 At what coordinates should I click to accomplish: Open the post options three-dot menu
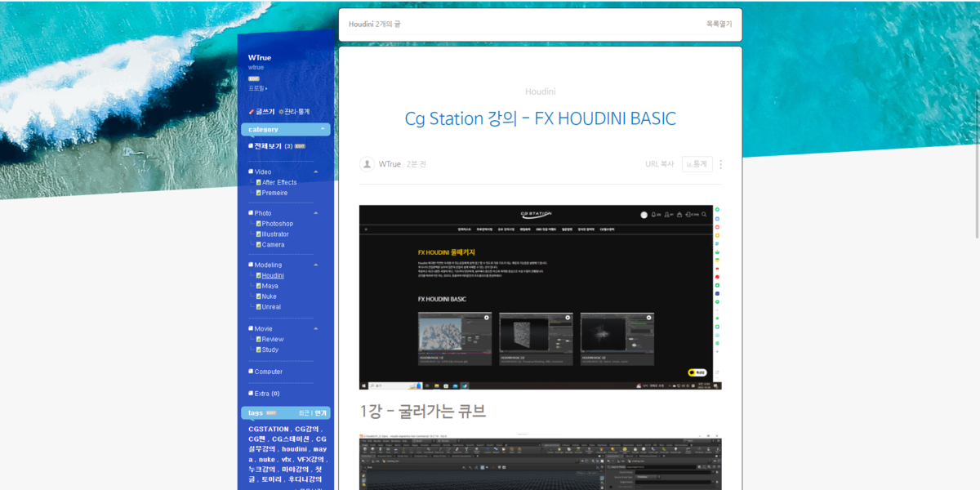[720, 164]
